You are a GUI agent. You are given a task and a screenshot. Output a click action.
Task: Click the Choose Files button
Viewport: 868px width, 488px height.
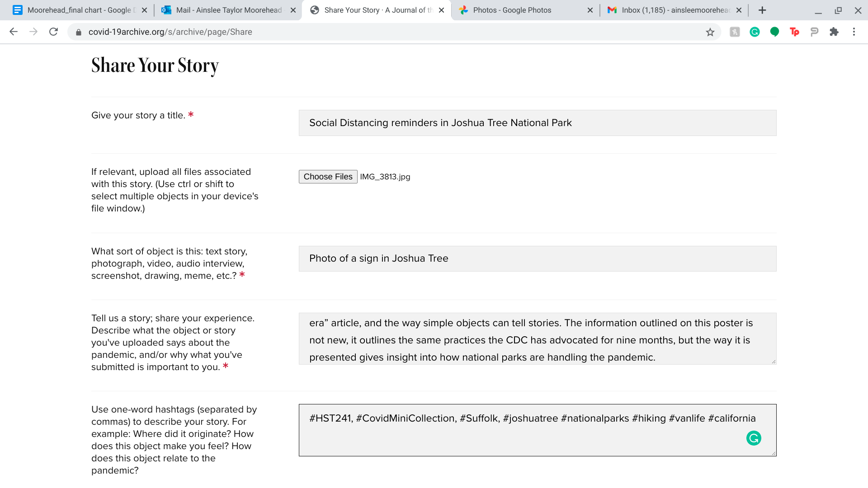tap(328, 177)
